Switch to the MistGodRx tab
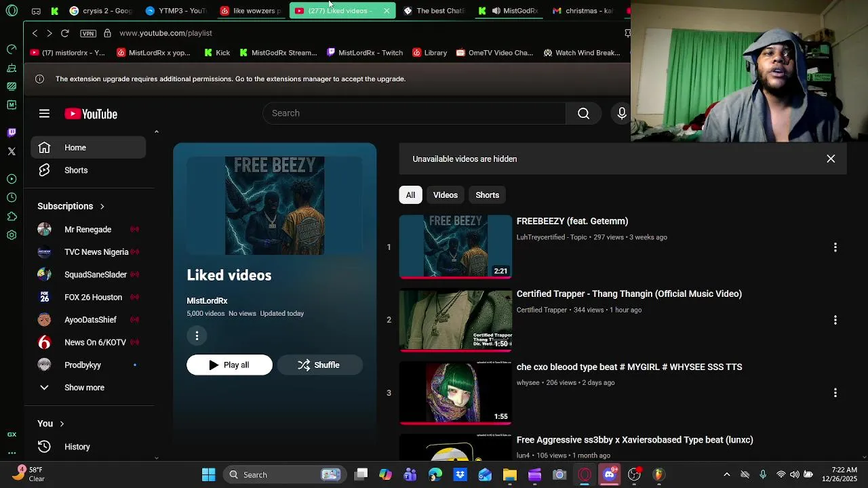Viewport: 868px width, 488px height. pyautogui.click(x=509, y=11)
